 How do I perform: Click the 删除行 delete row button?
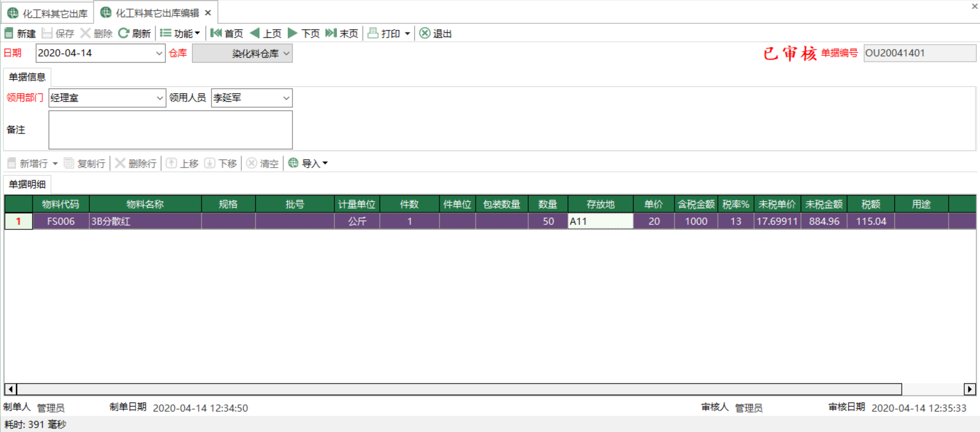coord(136,163)
